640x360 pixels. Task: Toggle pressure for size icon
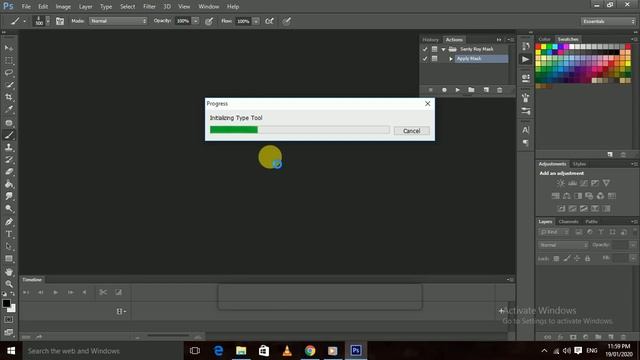[x=287, y=21]
